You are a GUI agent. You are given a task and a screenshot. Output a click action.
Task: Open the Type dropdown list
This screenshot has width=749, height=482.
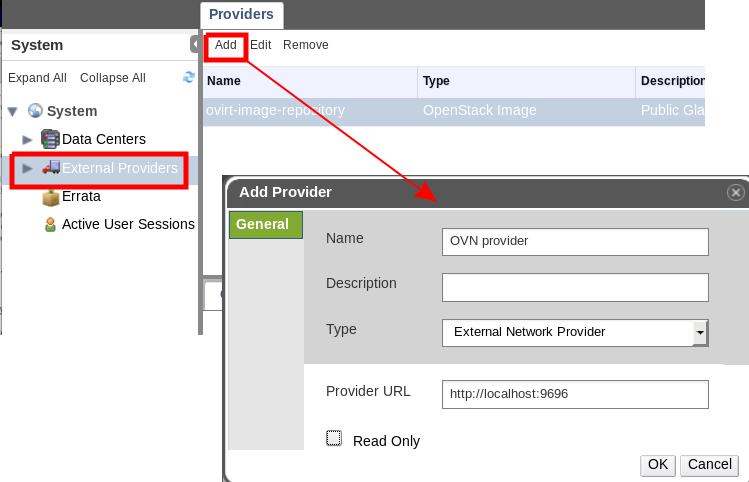tap(700, 332)
